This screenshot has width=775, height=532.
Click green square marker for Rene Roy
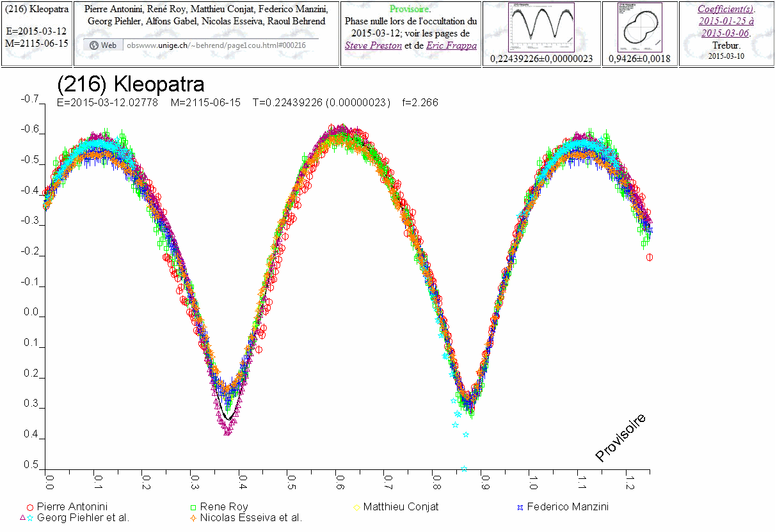[193, 507]
